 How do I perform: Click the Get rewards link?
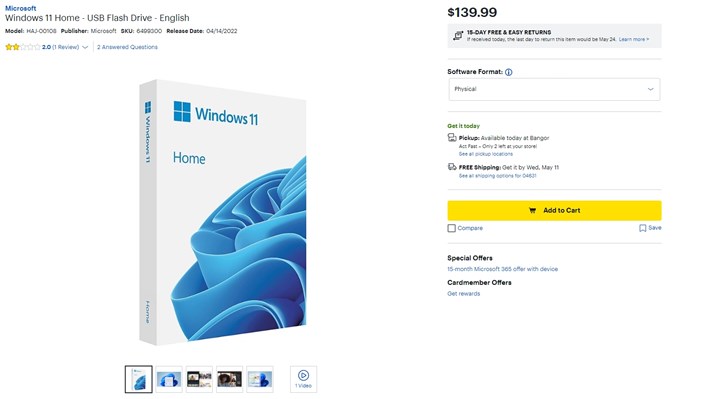pyautogui.click(x=463, y=294)
